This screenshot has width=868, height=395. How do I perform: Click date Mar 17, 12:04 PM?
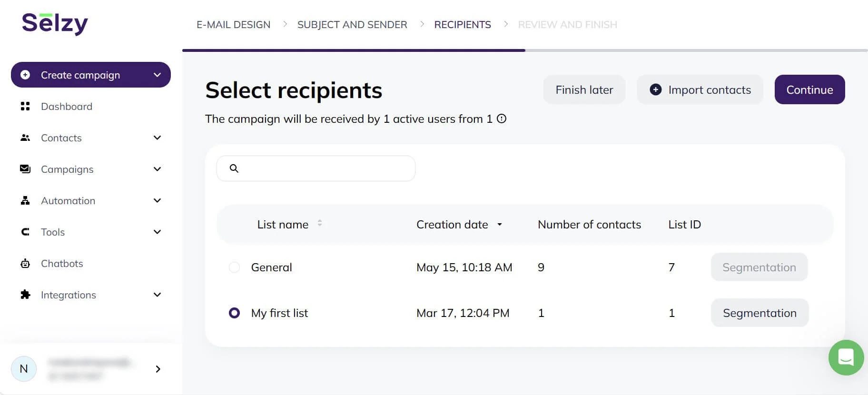coord(463,313)
